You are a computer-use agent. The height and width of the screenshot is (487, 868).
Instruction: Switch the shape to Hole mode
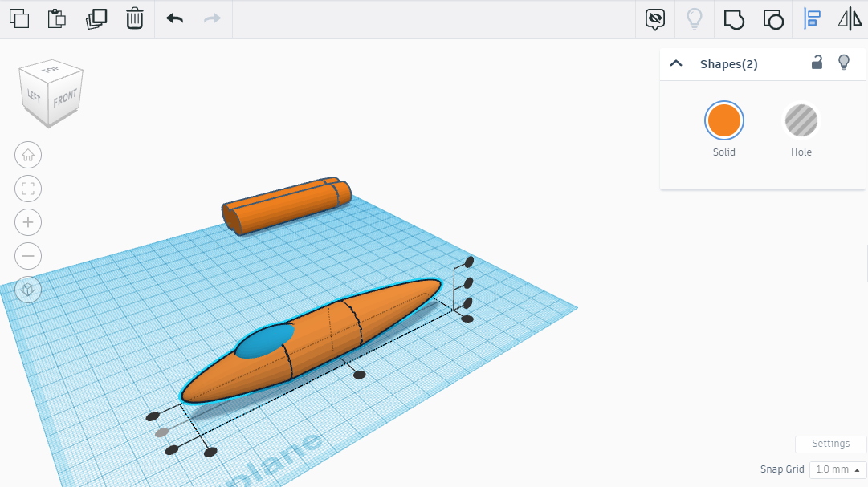[801, 121]
